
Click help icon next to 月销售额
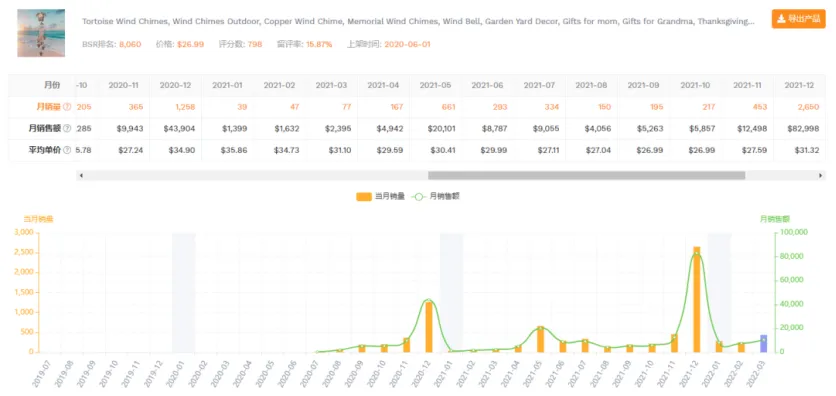67,128
